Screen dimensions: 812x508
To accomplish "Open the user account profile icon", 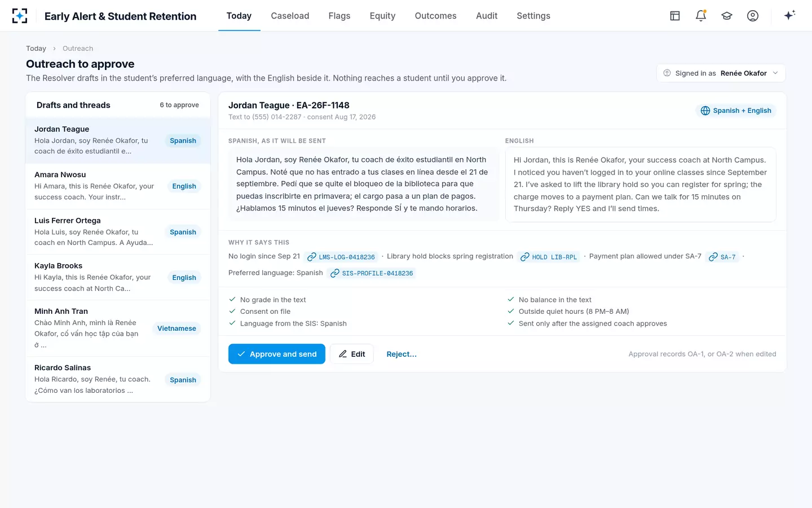I will [x=753, y=16].
